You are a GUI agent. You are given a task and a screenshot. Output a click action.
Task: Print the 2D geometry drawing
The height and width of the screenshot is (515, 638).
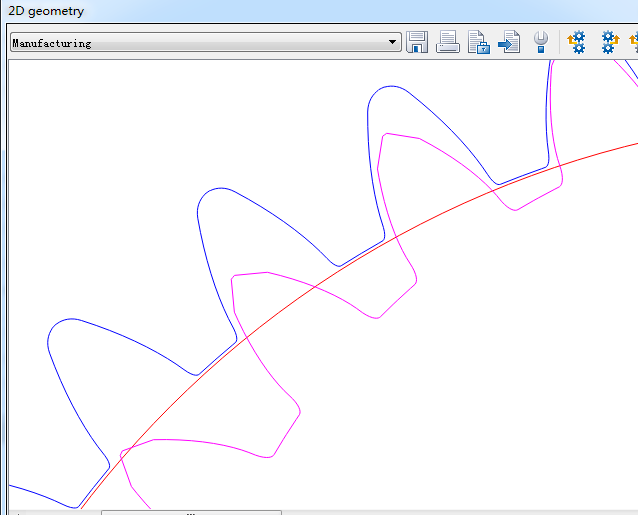[x=448, y=42]
